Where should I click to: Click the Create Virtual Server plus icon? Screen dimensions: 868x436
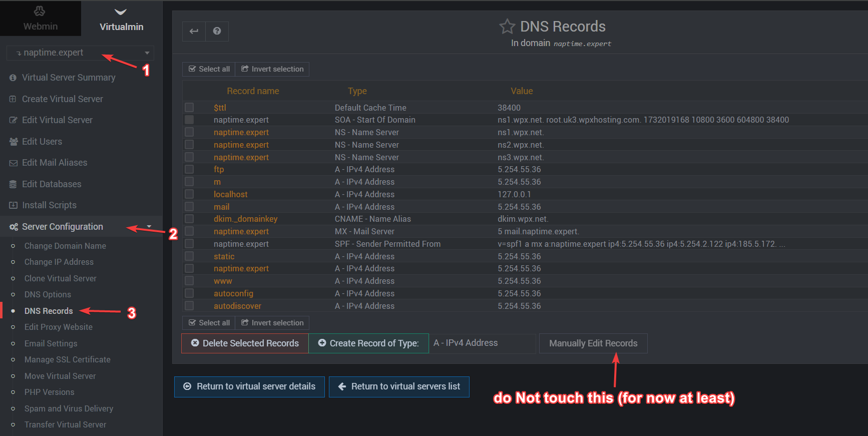click(x=13, y=99)
